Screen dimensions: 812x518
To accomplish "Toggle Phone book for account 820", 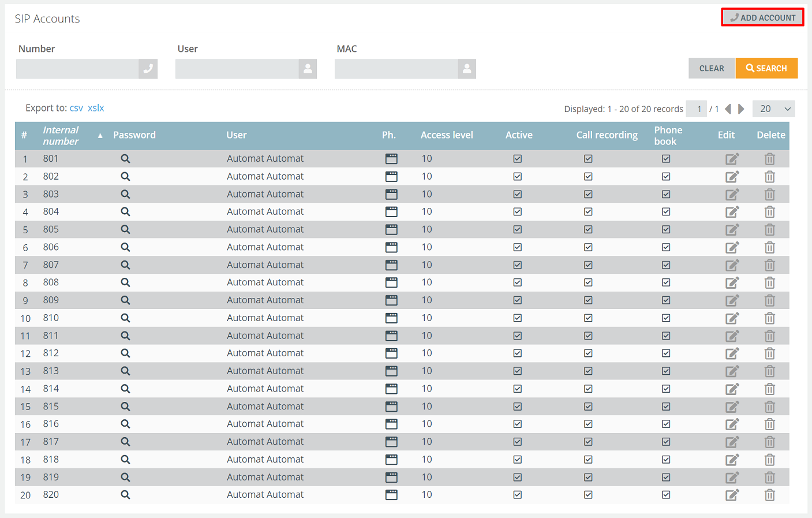I will pyautogui.click(x=666, y=495).
